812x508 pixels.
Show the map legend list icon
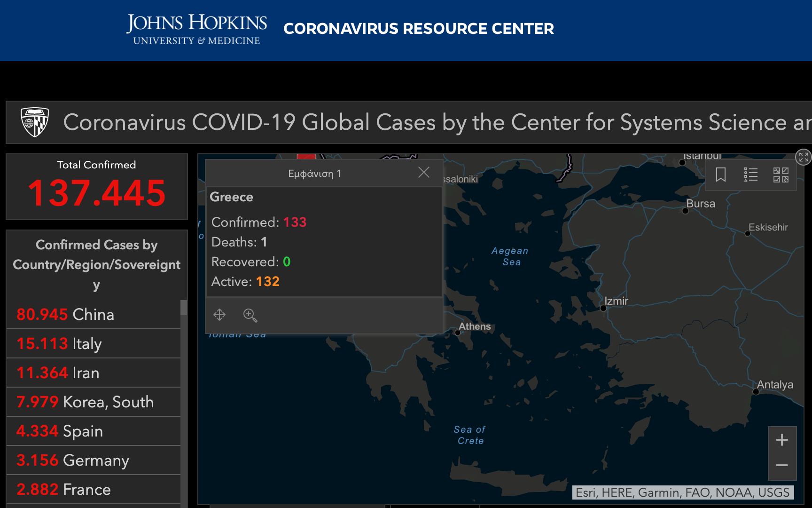(x=750, y=175)
